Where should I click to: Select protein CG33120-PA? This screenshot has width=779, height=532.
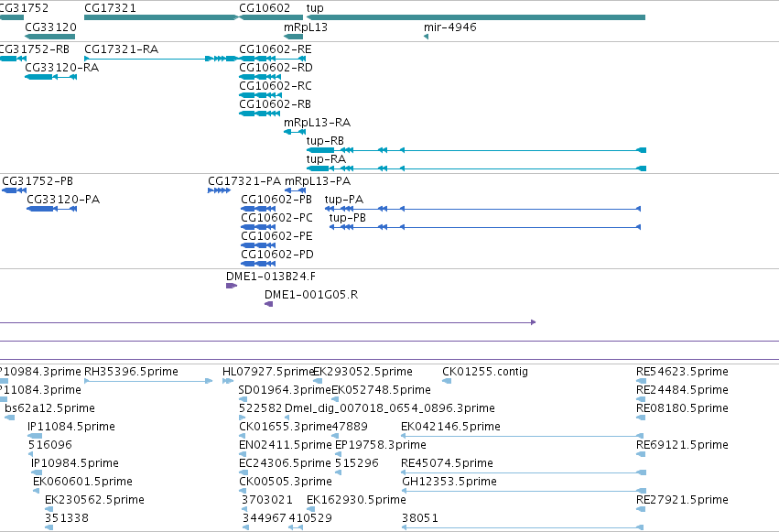click(x=51, y=209)
